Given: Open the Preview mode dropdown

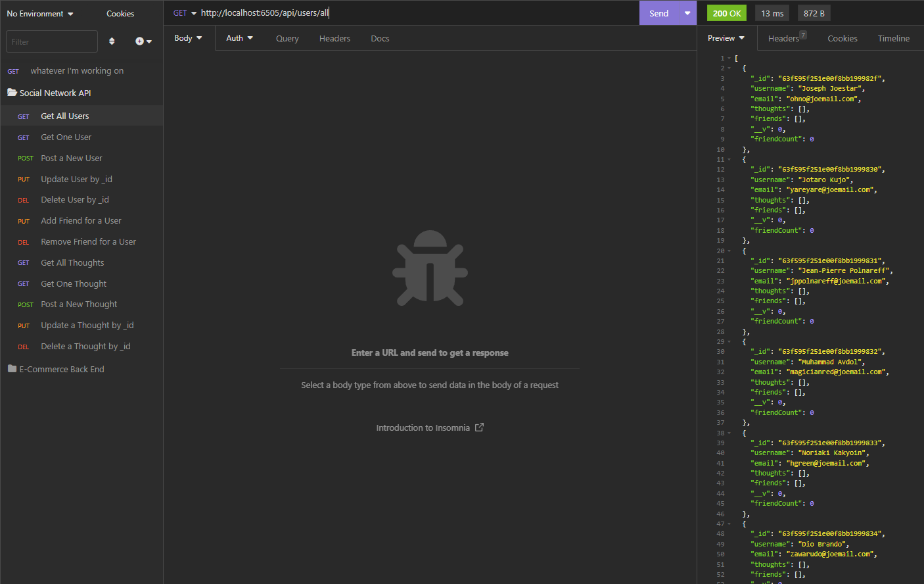Looking at the screenshot, I should pos(726,38).
